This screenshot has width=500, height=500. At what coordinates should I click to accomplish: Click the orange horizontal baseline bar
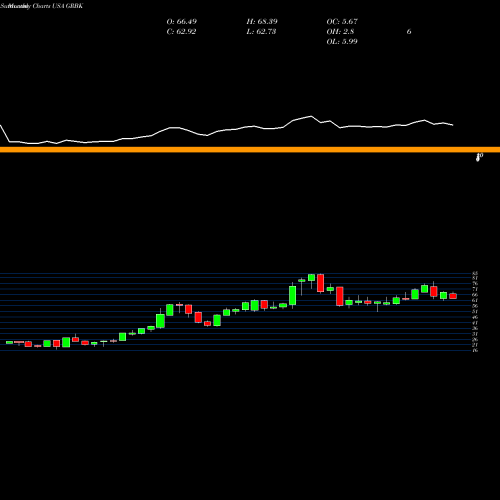[250, 150]
